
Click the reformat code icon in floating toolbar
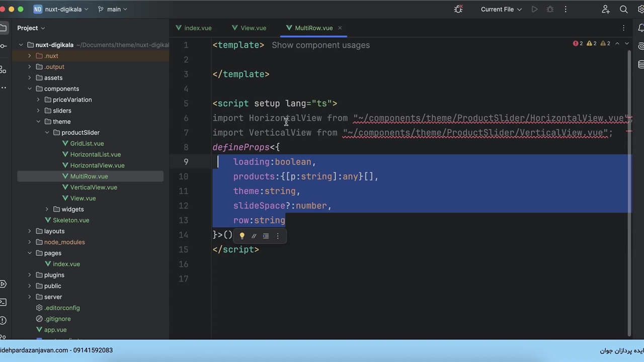pyautogui.click(x=266, y=236)
